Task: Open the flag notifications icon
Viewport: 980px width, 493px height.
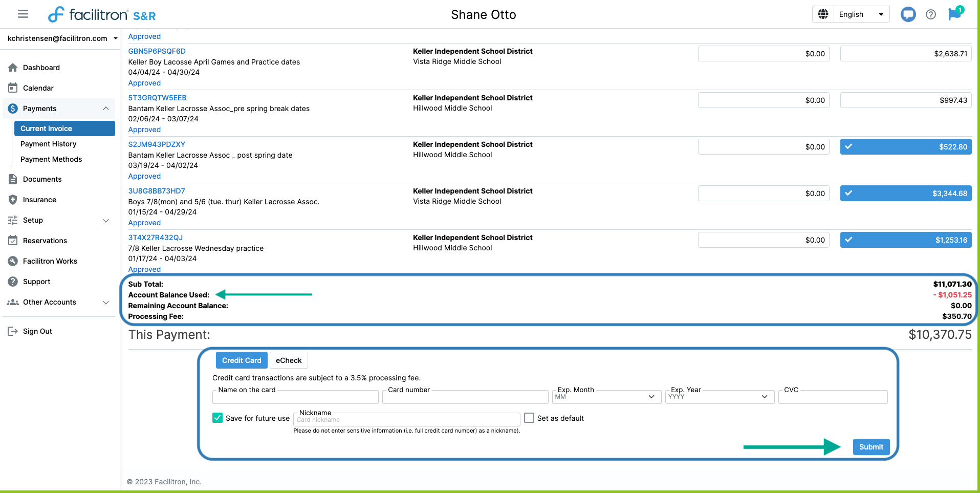Action: click(955, 14)
